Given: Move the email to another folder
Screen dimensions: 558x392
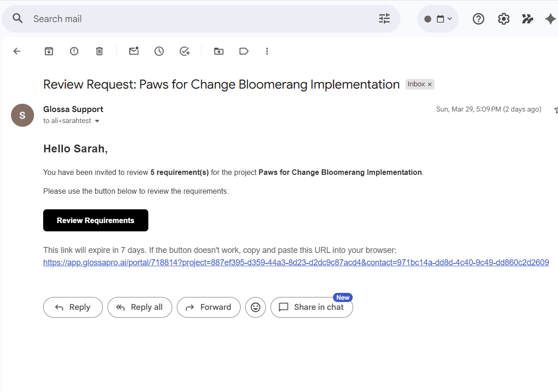Looking at the screenshot, I should [x=219, y=51].
